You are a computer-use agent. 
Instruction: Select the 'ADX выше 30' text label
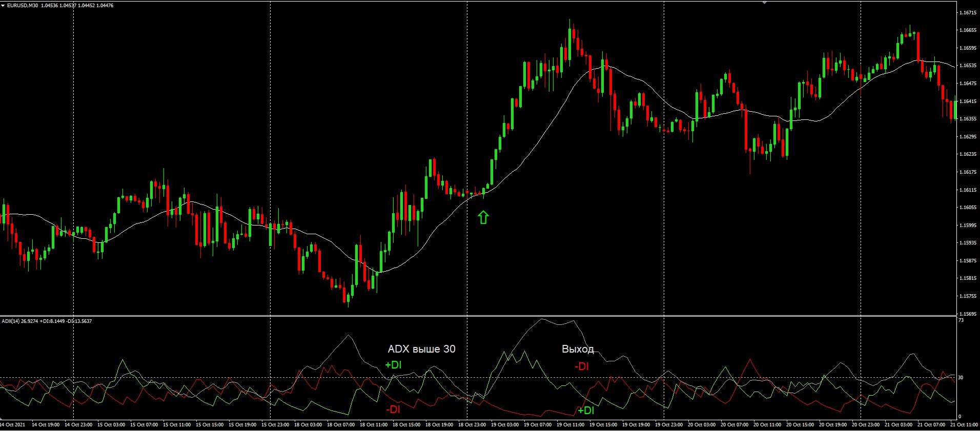(421, 349)
